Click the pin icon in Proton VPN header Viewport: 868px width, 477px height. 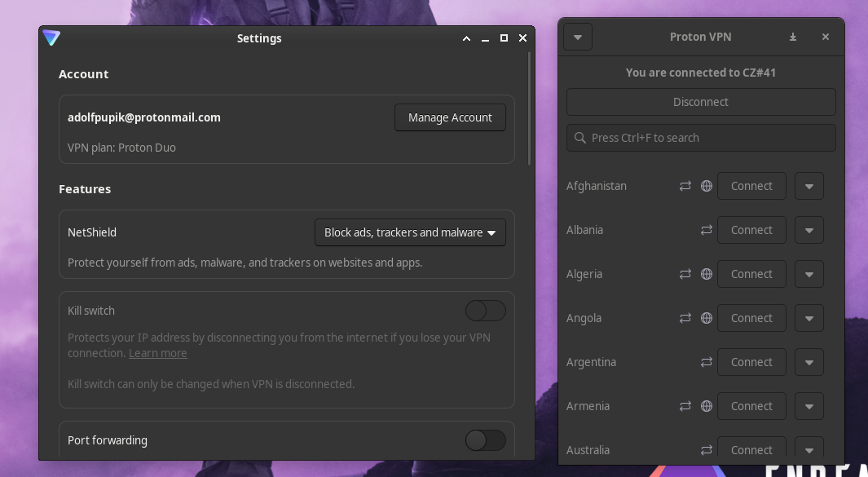[x=793, y=37]
